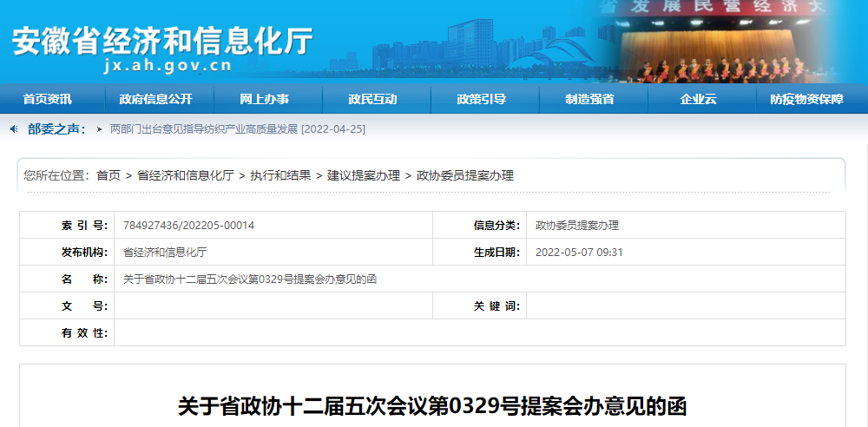Go to the 省经济和信息化厅 breadcrumb
The image size is (868, 427).
186,175
